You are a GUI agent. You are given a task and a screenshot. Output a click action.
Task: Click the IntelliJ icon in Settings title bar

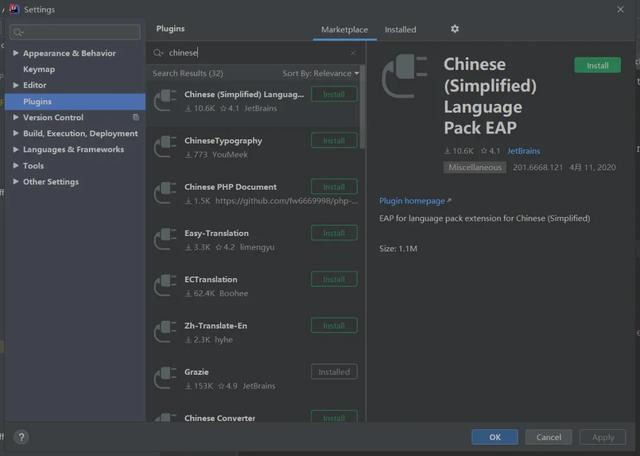[14, 9]
